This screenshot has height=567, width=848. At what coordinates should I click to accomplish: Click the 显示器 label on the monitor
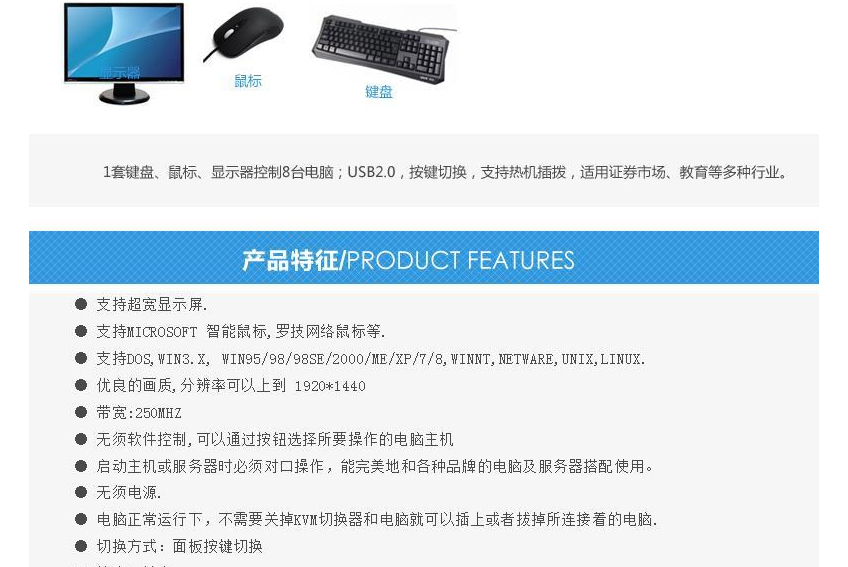(120, 73)
